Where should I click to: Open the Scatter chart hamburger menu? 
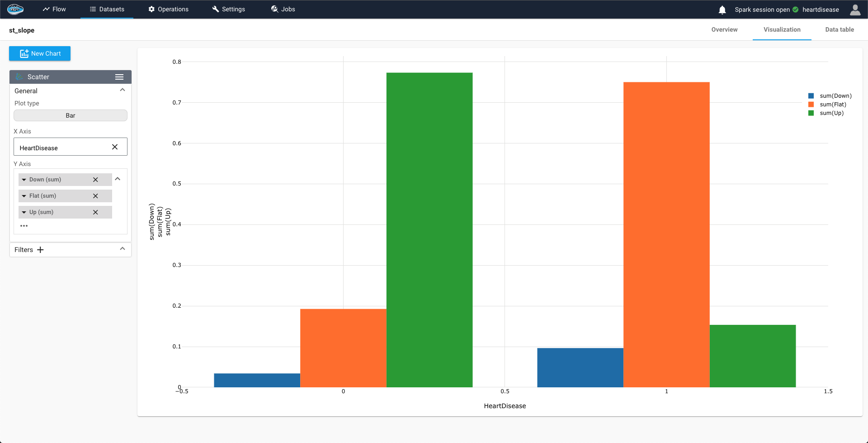(119, 77)
